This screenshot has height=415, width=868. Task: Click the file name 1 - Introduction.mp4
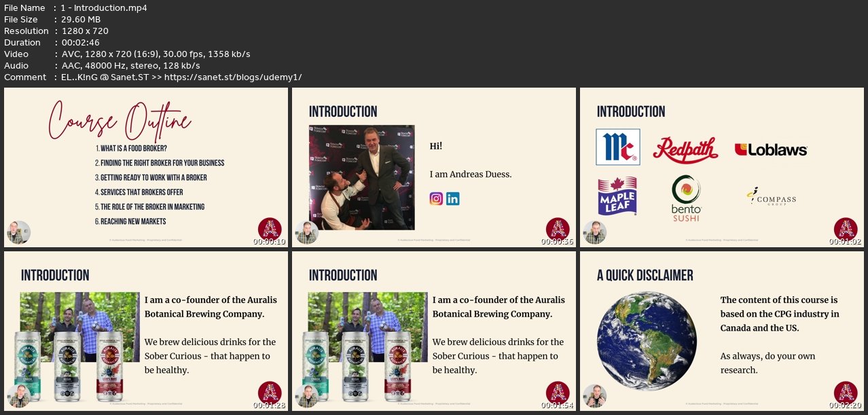pos(105,8)
